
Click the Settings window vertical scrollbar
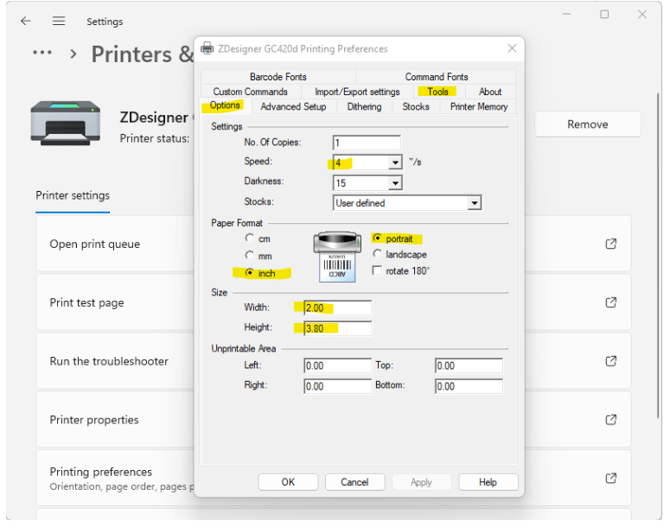pos(658,256)
